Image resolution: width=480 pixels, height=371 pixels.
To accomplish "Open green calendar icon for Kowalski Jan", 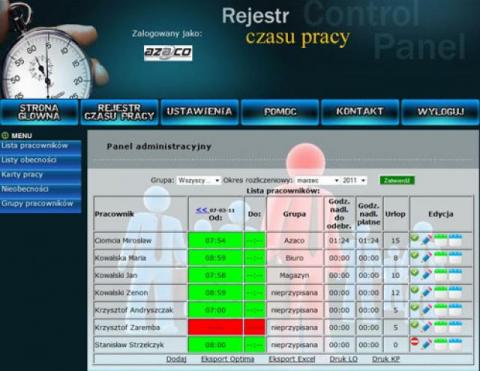I will pyautogui.click(x=441, y=275).
